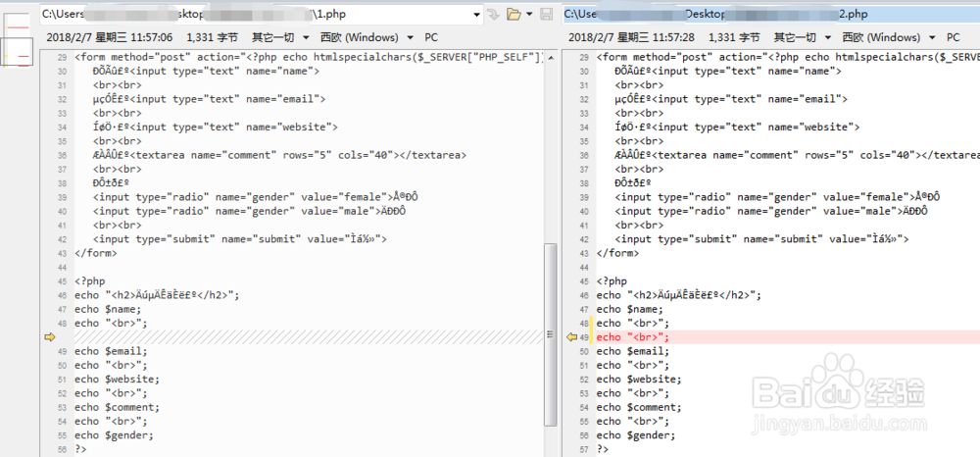
Task: Open the right pane 西欧 (Windows) encoding dropdown
Action: click(889, 37)
